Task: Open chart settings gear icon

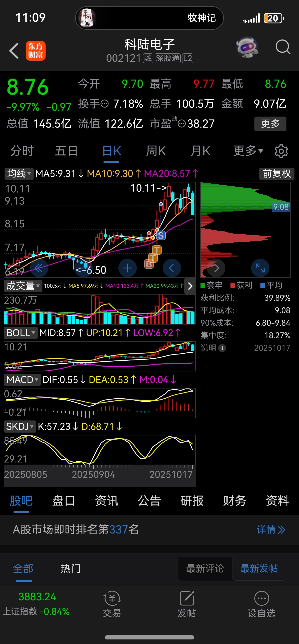Action: 281,151
